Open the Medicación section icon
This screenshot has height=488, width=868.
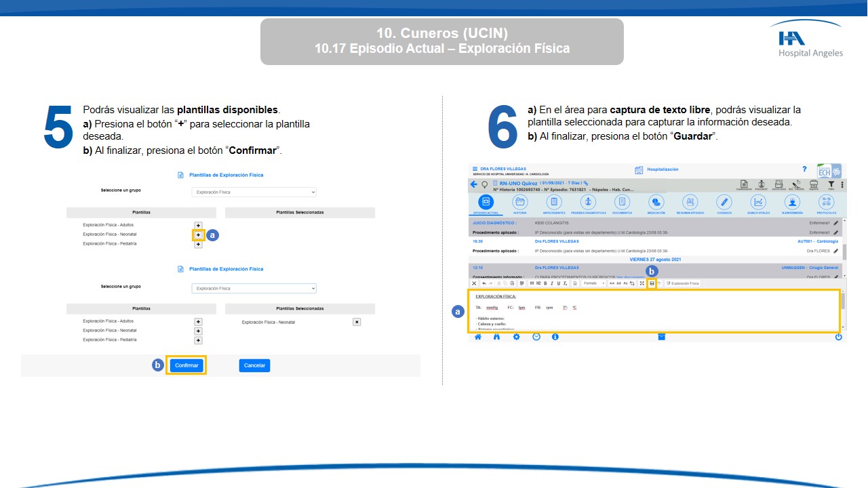[x=656, y=203]
